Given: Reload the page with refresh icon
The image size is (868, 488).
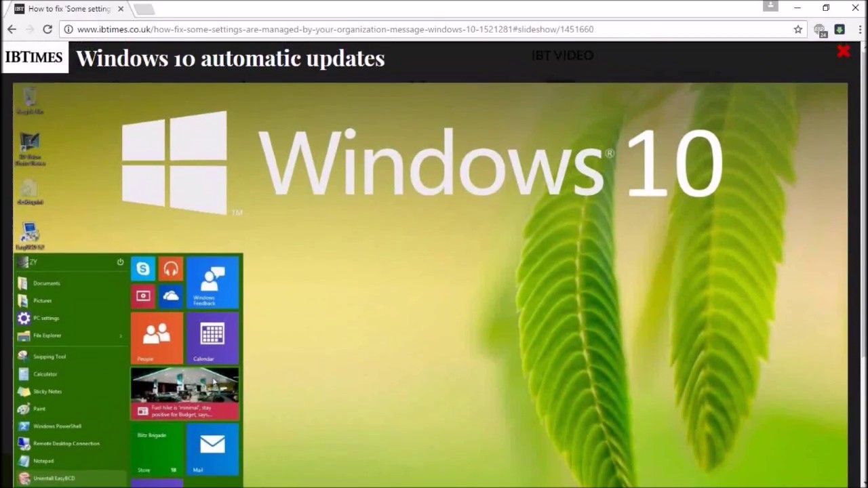Looking at the screenshot, I should (47, 29).
